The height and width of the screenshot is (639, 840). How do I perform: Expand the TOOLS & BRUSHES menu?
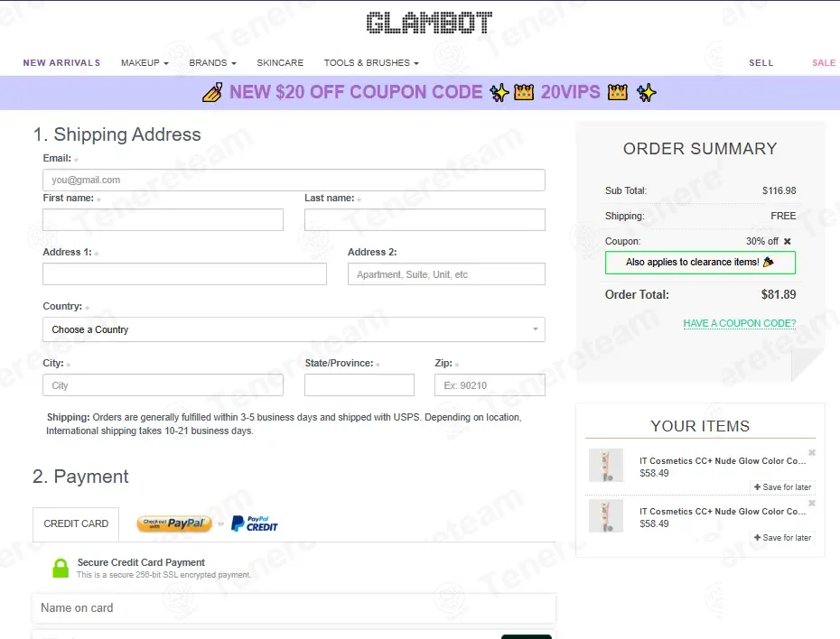coord(371,62)
